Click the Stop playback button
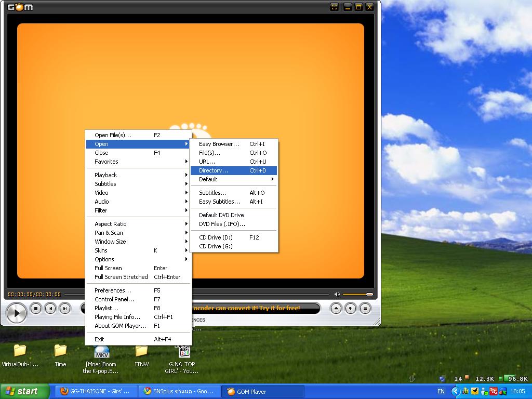Viewport: 532px width, 399px height. tap(36, 309)
